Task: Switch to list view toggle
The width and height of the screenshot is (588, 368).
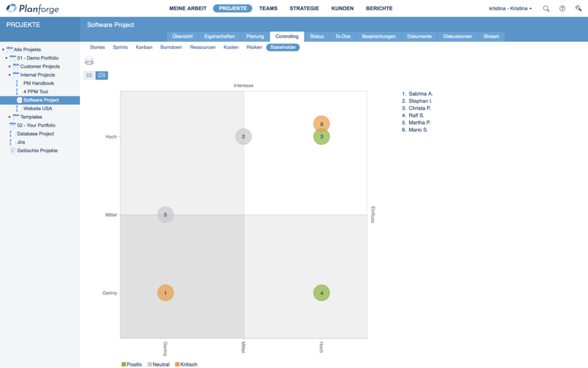Action: [x=89, y=75]
